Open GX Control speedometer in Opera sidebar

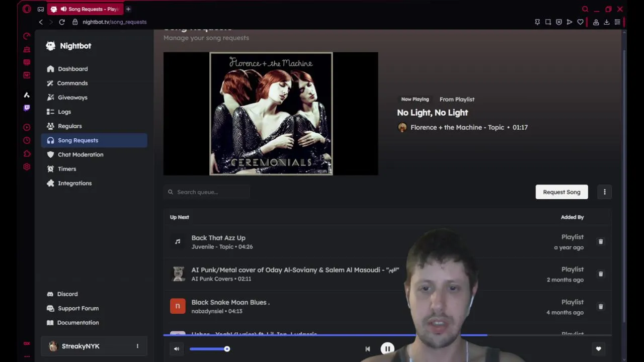coord(27,36)
